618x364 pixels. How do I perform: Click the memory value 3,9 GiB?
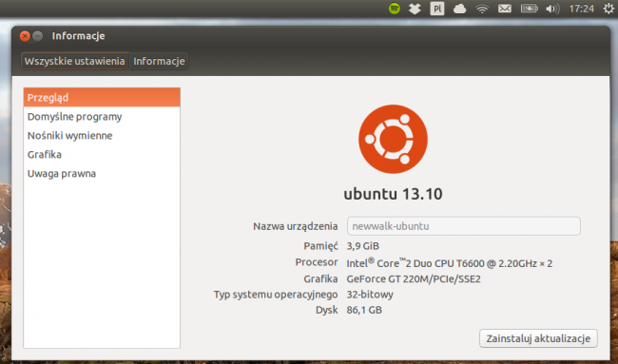click(362, 246)
